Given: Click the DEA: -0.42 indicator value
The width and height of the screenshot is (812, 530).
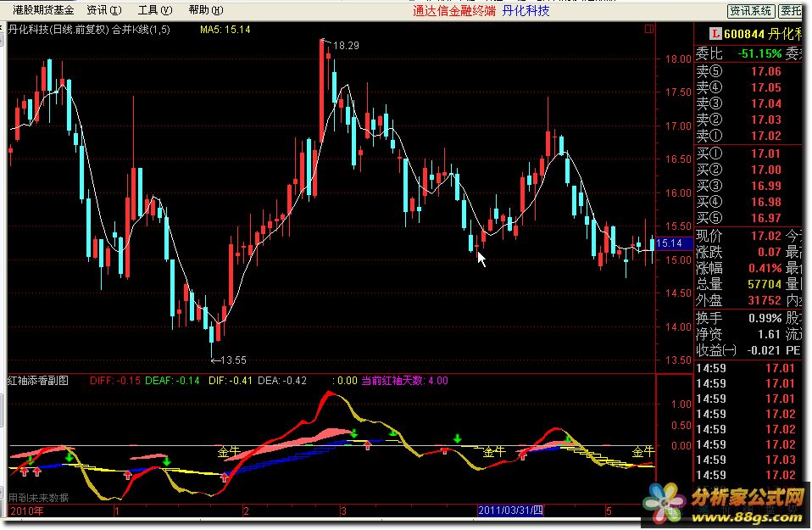Looking at the screenshot, I should click(282, 380).
